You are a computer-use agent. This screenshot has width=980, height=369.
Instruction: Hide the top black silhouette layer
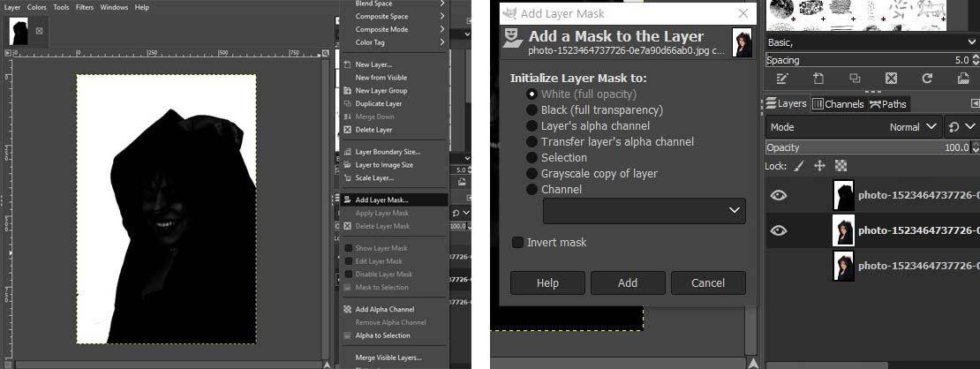778,195
